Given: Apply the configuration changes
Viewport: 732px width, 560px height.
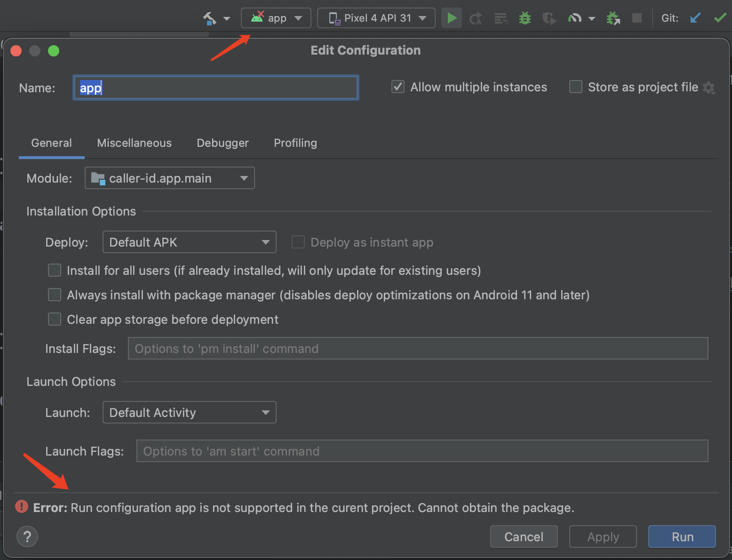Looking at the screenshot, I should pyautogui.click(x=603, y=536).
